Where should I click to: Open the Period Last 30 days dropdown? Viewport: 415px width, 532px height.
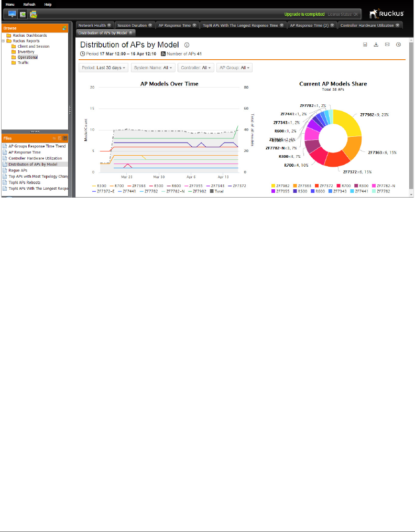pos(103,68)
